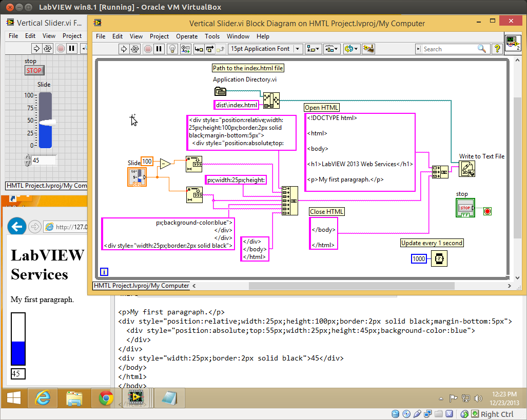Click the Clean Up Diagram icon
Screen dimensions: 527x420
click(368, 49)
